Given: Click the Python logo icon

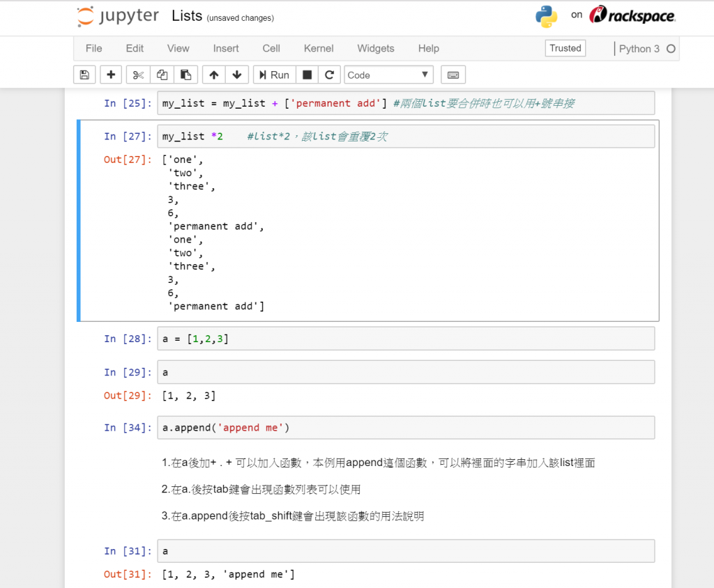Looking at the screenshot, I should 547,17.
